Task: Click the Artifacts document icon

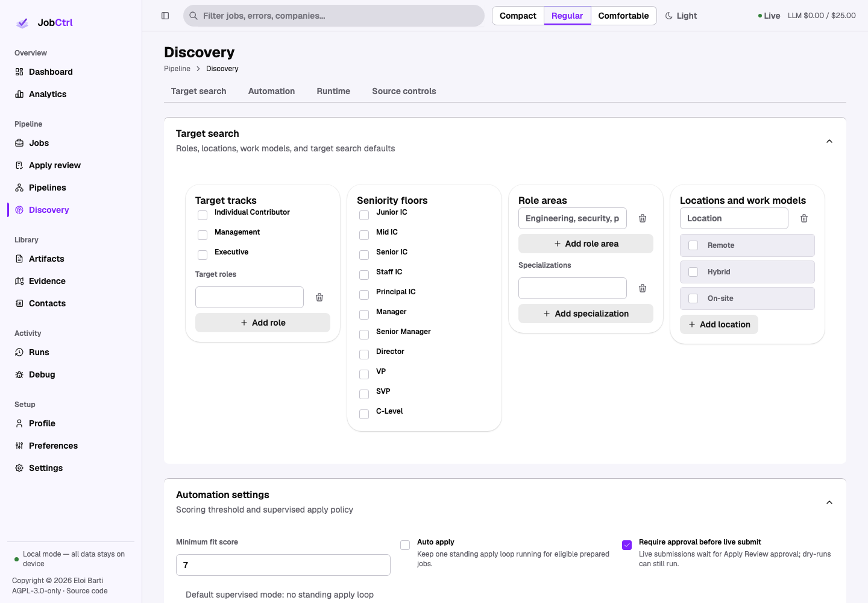Action: [19, 259]
